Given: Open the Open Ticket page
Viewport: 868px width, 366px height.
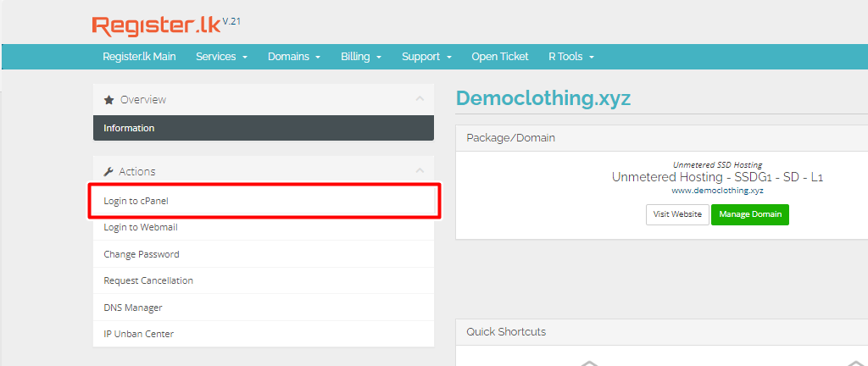Looking at the screenshot, I should click(x=500, y=57).
